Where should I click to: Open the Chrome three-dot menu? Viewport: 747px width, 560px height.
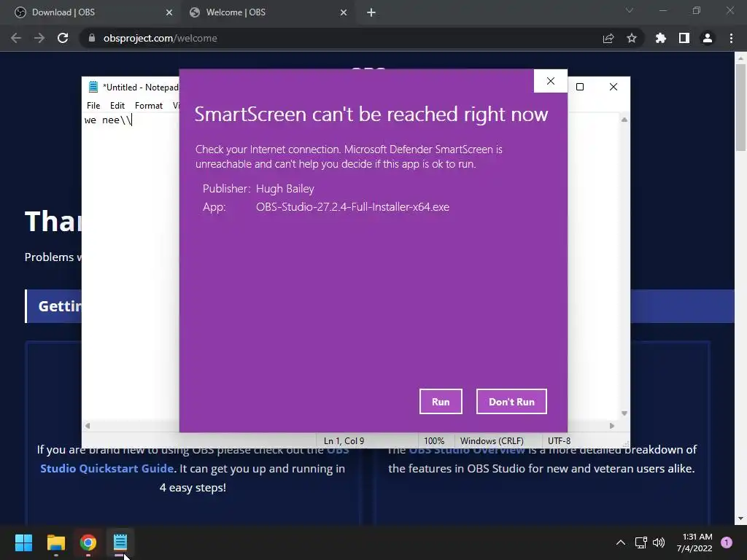(731, 38)
